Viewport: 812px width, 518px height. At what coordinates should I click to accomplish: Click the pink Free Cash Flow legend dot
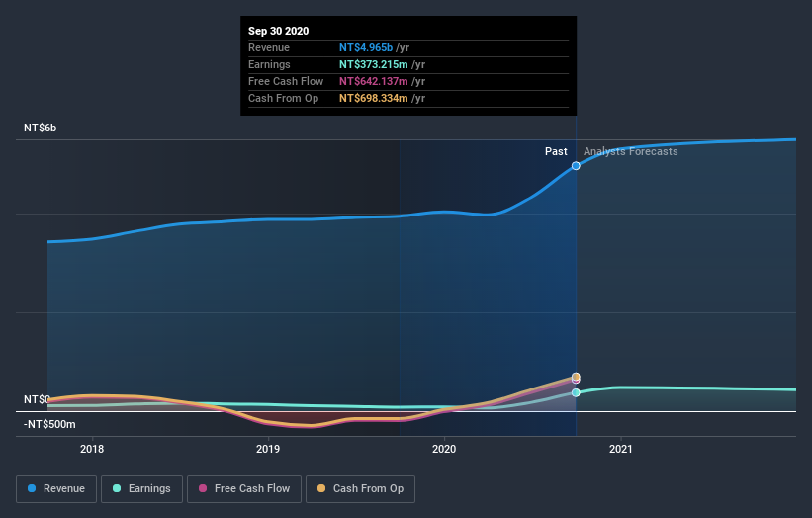click(203, 488)
